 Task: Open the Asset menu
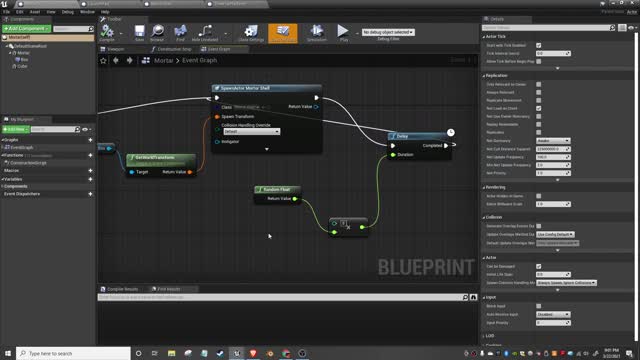coord(35,12)
